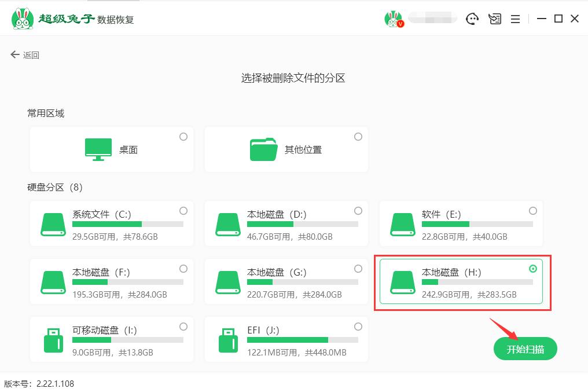Image resolution: width=588 pixels, height=392 pixels.
Task: Click the 系统文件 (C:) drive icon
Action: 53,223
